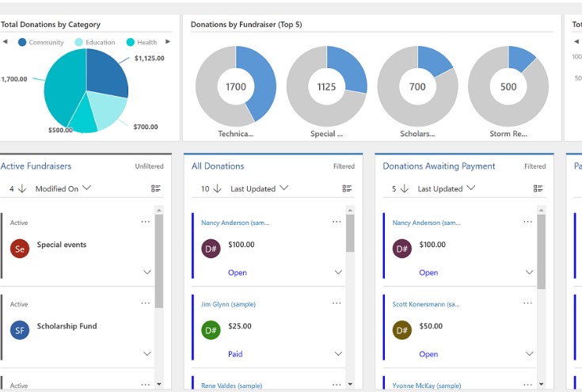Click multi-select view icon in Donations Awaiting Payment
Image resolution: width=582 pixels, height=392 pixels.
pyautogui.click(x=538, y=188)
